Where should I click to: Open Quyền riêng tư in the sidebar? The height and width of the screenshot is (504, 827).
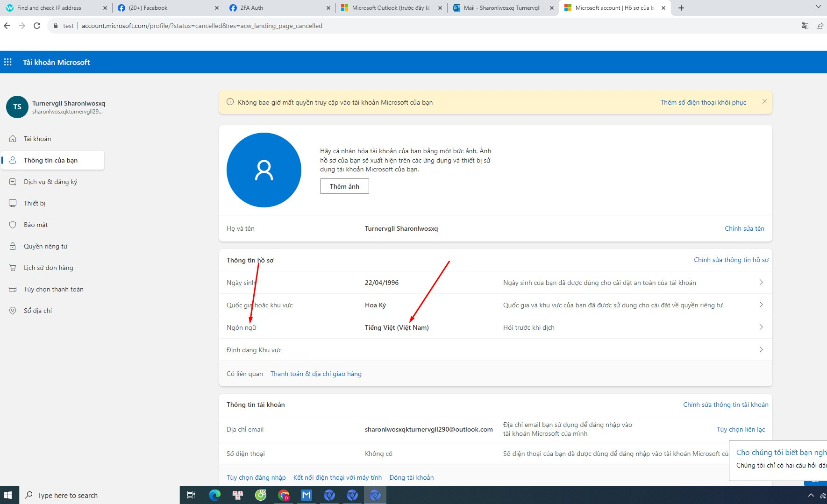[x=45, y=246]
